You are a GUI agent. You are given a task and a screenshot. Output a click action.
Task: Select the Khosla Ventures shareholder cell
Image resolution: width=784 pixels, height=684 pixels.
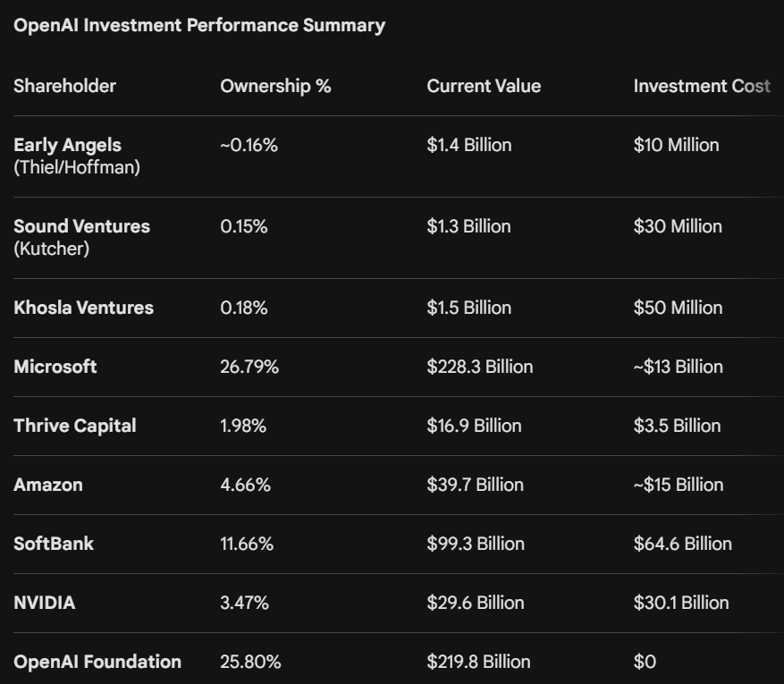[83, 308]
